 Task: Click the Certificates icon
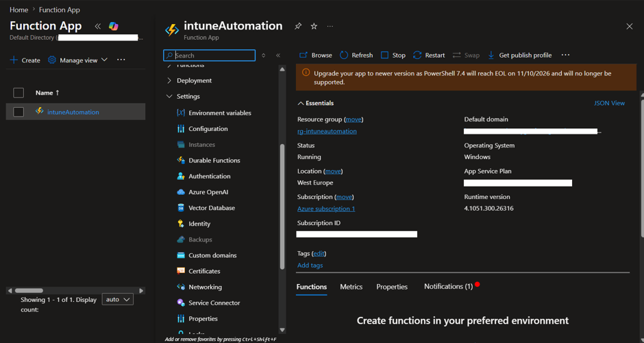(x=181, y=271)
